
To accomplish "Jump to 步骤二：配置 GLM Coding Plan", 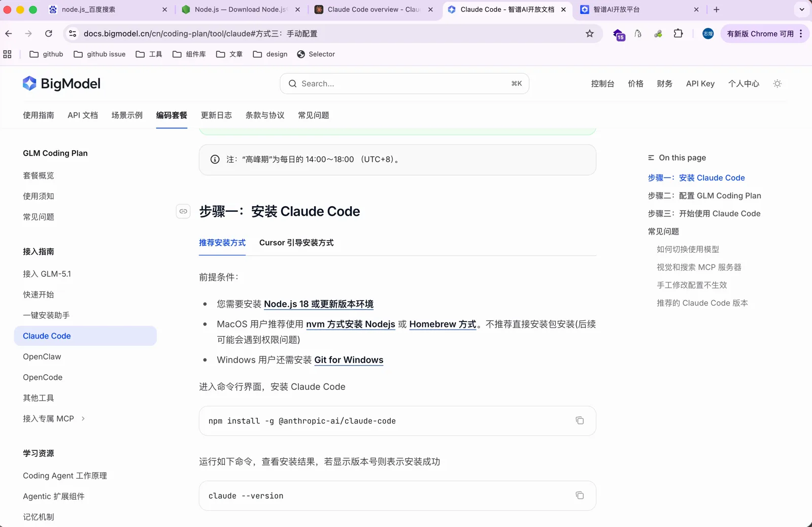I will click(x=704, y=196).
